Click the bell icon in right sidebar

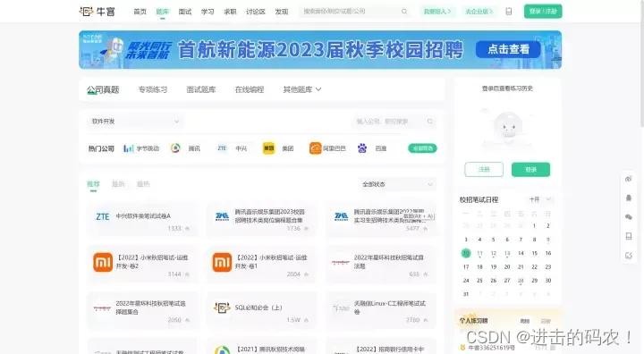coord(629,198)
